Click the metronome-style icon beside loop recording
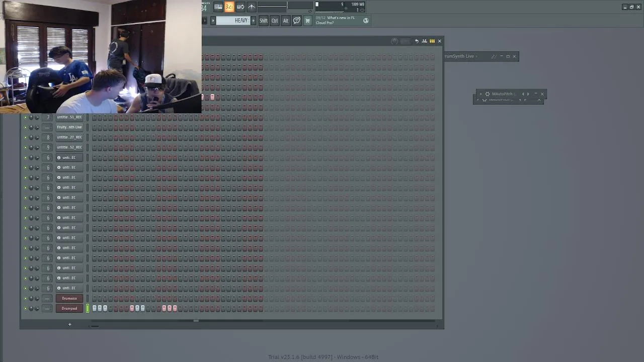Screen dimensions: 644x362 [x=251, y=7]
